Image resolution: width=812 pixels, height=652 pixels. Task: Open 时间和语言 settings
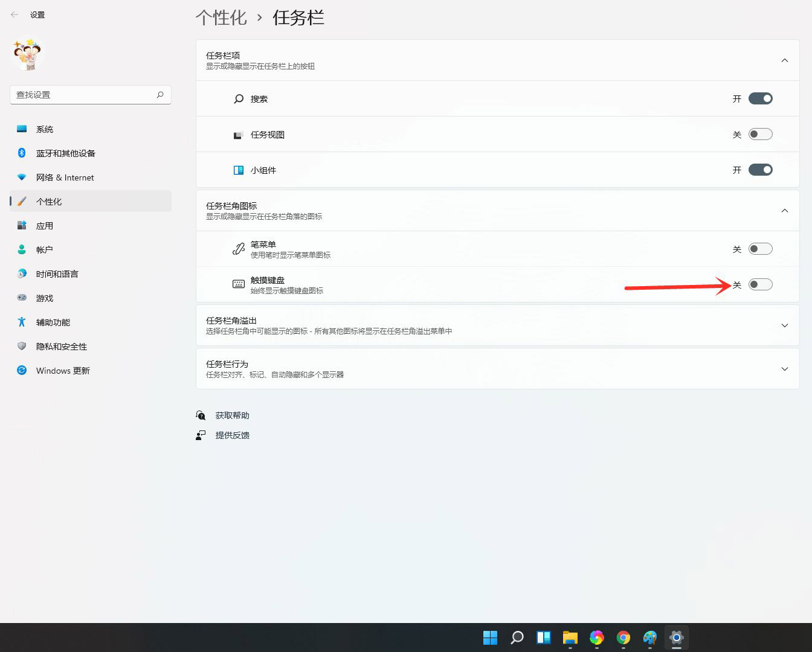tap(91, 274)
